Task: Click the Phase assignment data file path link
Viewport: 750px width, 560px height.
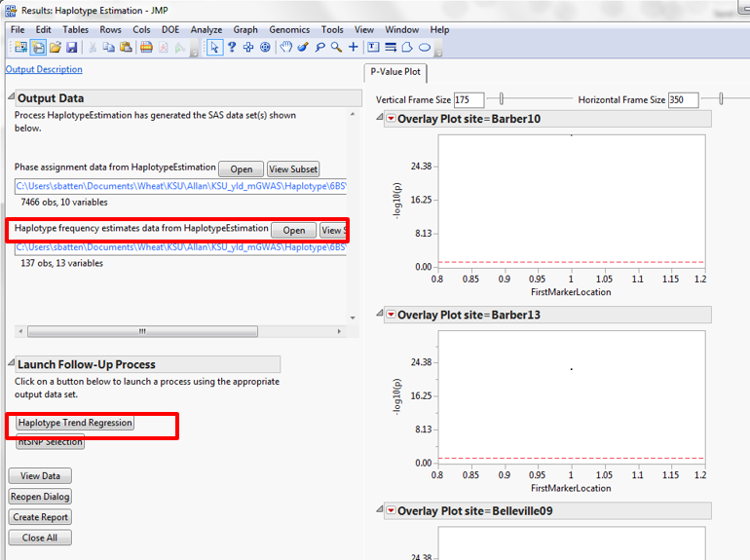Action: point(180,186)
